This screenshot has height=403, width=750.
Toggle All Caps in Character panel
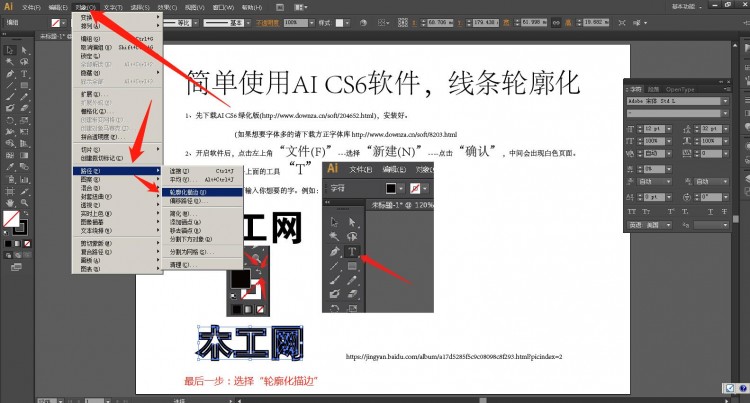(631, 211)
